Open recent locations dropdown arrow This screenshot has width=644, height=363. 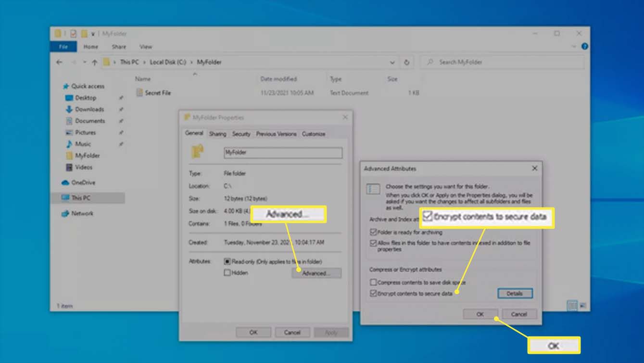coord(85,62)
